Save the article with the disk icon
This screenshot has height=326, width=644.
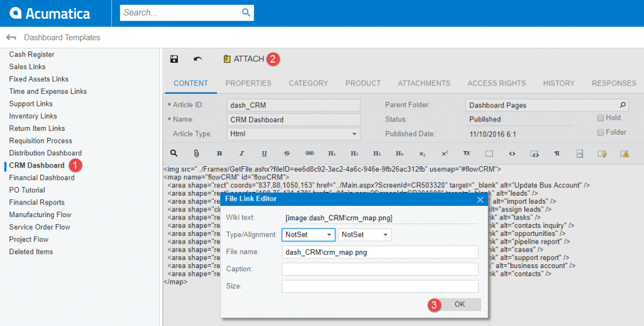[x=174, y=59]
